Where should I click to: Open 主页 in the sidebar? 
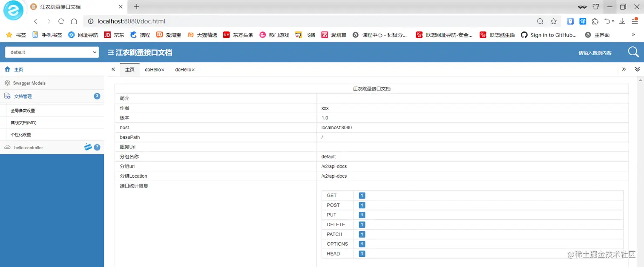click(52, 69)
